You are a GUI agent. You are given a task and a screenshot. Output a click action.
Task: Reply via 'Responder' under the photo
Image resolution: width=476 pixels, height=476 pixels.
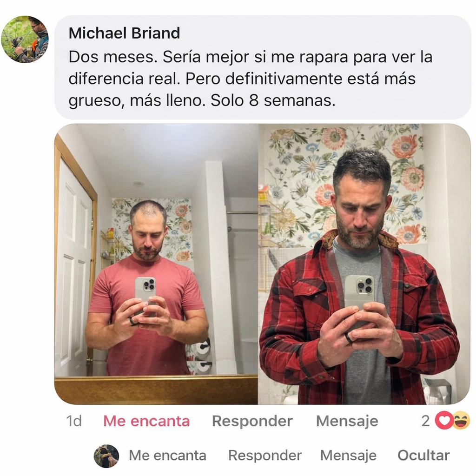click(x=252, y=421)
